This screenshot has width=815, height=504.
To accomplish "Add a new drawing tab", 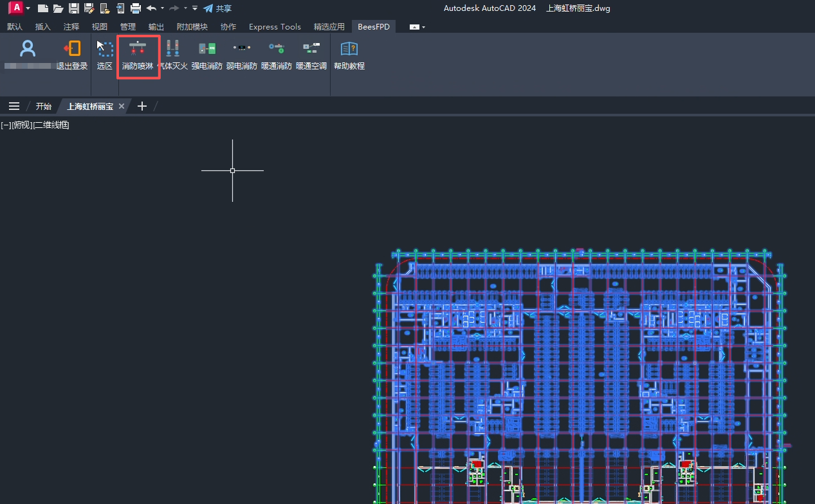I will tap(142, 106).
